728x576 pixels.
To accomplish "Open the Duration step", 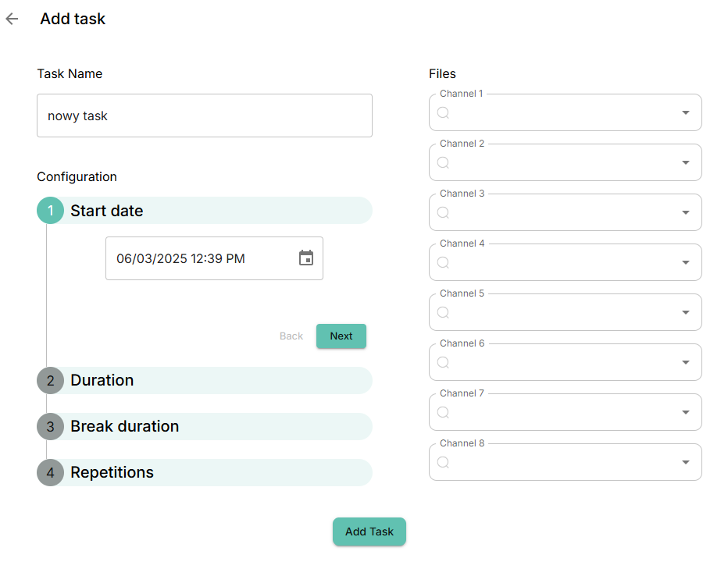I will [x=205, y=380].
